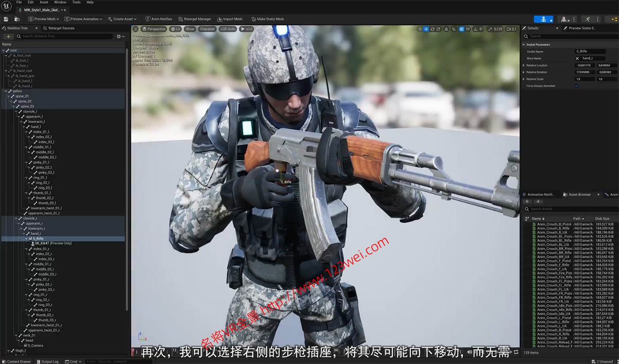Select the rotate gizmo tool in viewport
Image resolution: width=619 pixels, height=364 pixels.
pyautogui.click(x=432, y=29)
